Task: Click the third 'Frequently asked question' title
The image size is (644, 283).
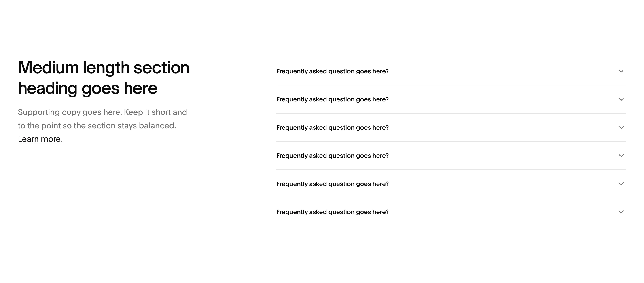Action: point(332,127)
